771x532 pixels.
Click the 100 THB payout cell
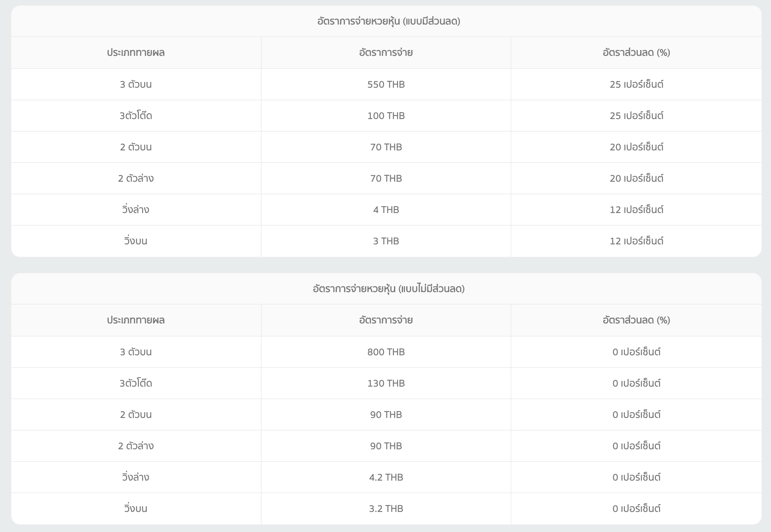click(386, 116)
